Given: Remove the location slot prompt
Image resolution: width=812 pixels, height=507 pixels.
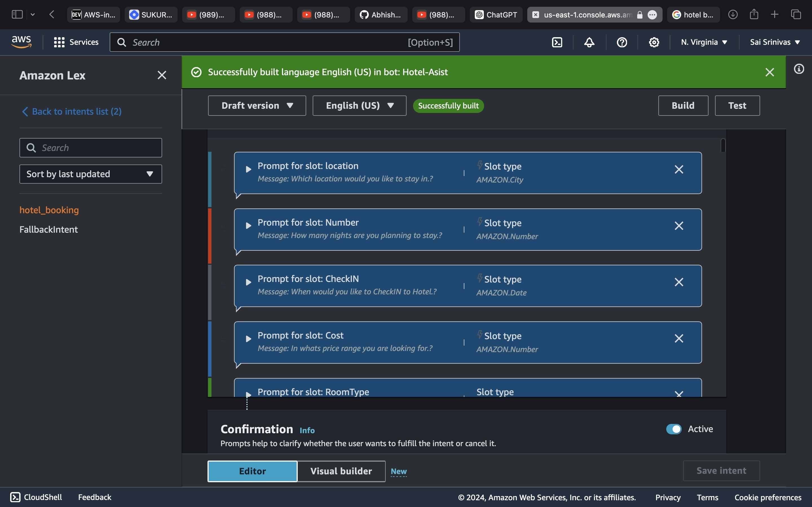Looking at the screenshot, I should (x=679, y=169).
